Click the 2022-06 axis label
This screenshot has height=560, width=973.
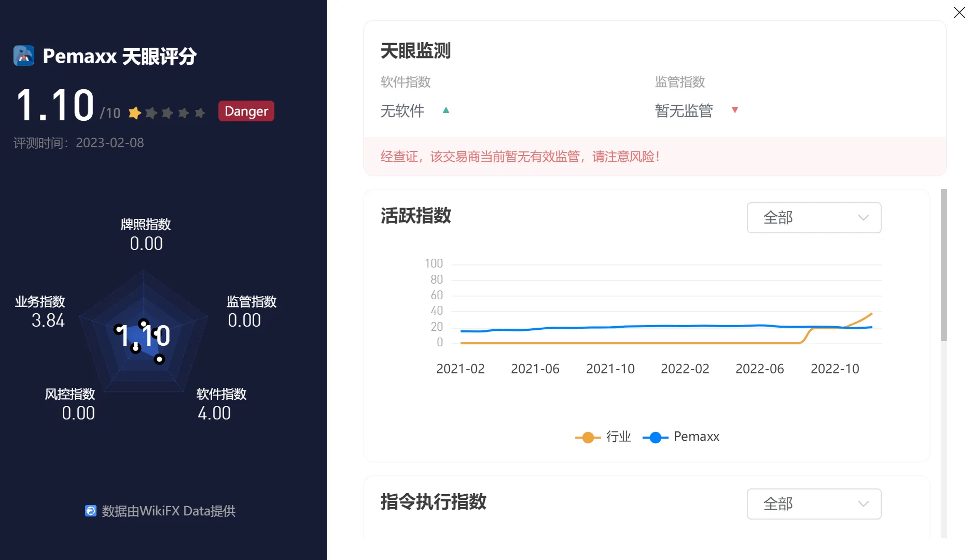pos(760,369)
